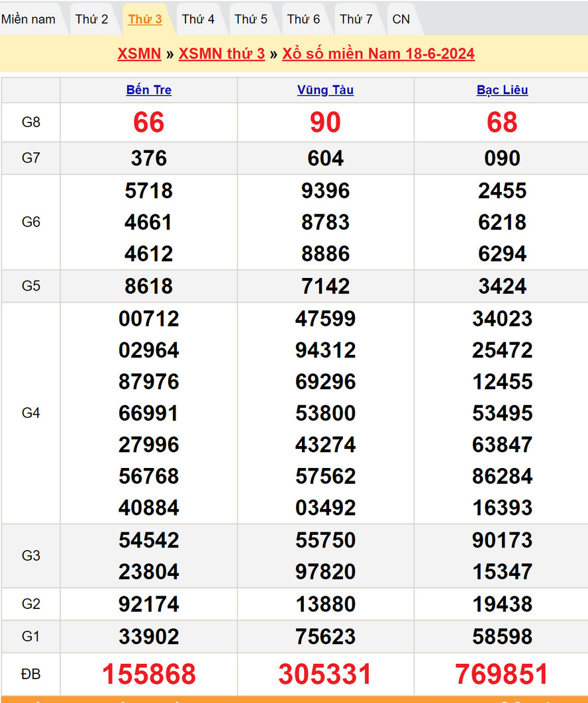The image size is (588, 703).
Task: Open the Miền nam tab
Action: point(28,19)
